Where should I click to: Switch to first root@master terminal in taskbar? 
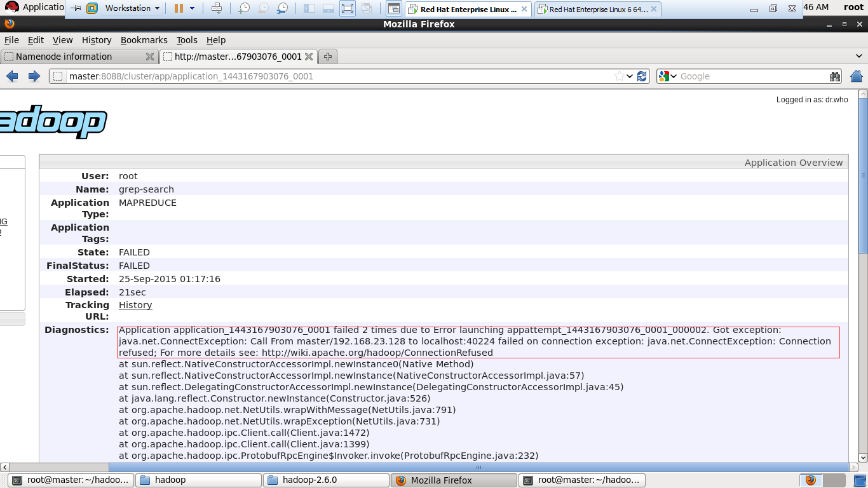point(72,480)
